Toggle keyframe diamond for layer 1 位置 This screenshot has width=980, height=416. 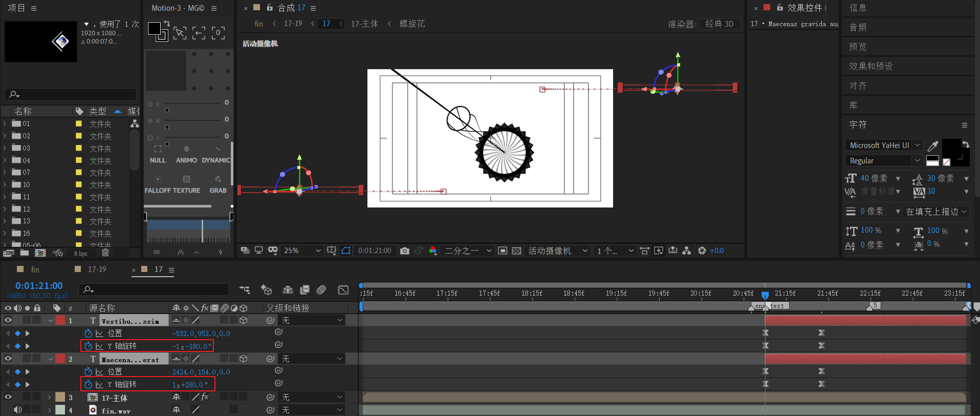(x=17, y=334)
